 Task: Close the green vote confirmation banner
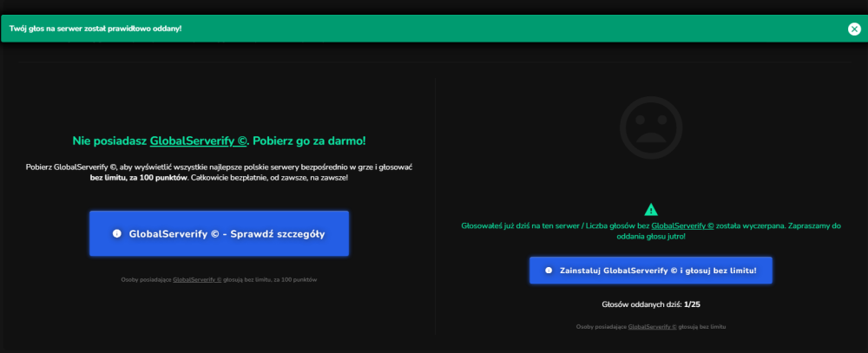[854, 29]
